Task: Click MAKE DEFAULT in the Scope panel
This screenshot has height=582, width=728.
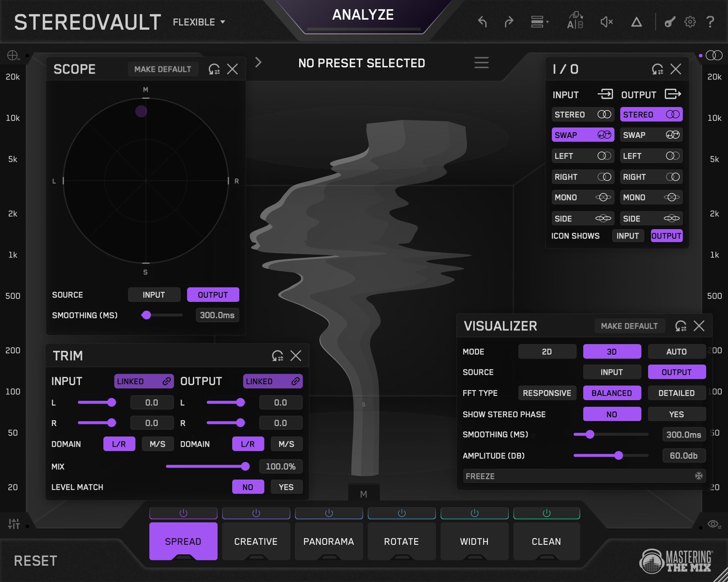Action: tap(163, 69)
